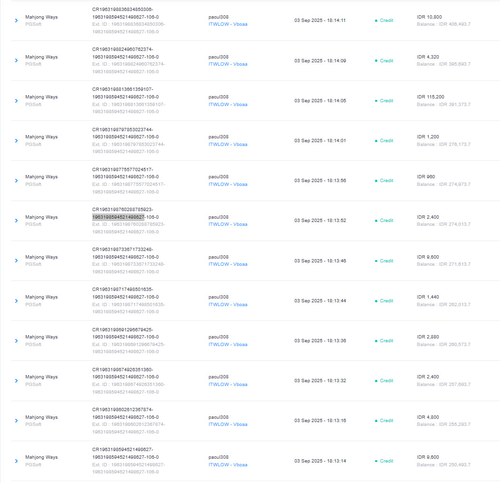The height and width of the screenshot is (483, 500).
Task: Click the highlighted transaction ID text
Action: (x=118, y=217)
